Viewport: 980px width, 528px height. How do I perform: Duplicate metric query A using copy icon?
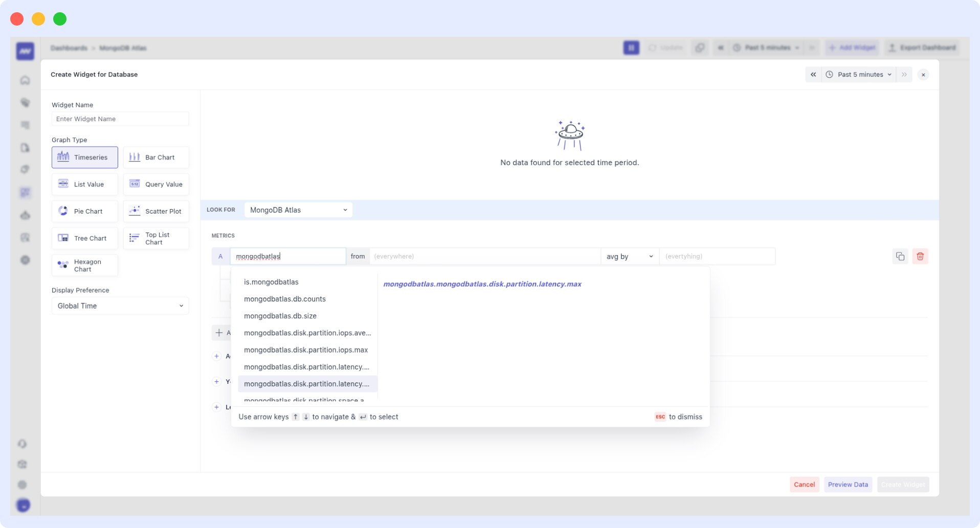tap(900, 256)
